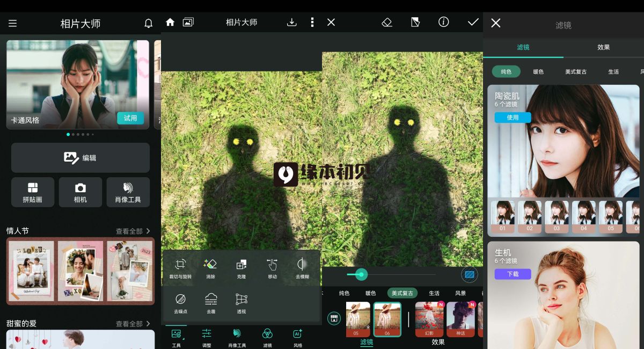The height and width of the screenshot is (349, 644).
Task: Select 纯色 chip in the filter store screen
Action: 506,71
